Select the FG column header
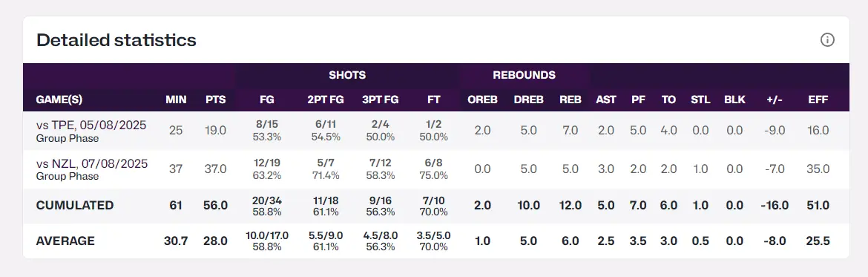 [267, 100]
